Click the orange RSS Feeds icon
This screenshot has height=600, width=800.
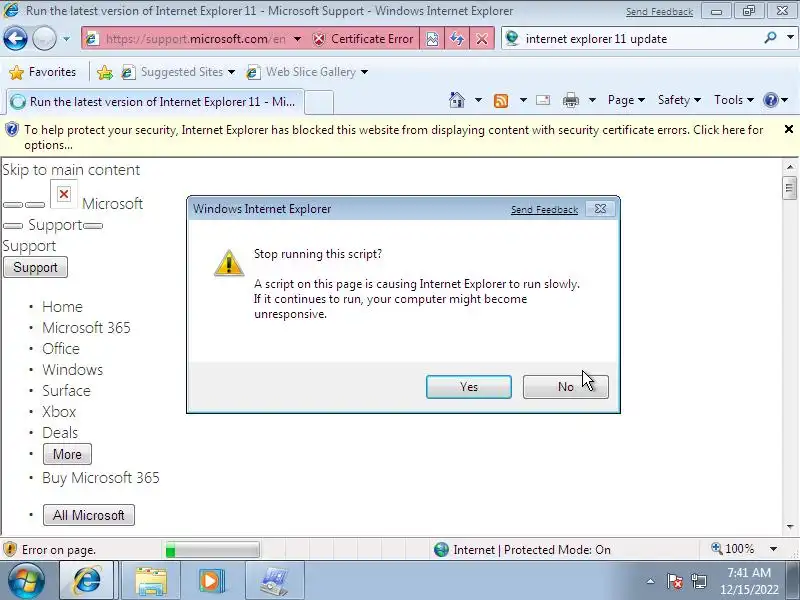501,101
